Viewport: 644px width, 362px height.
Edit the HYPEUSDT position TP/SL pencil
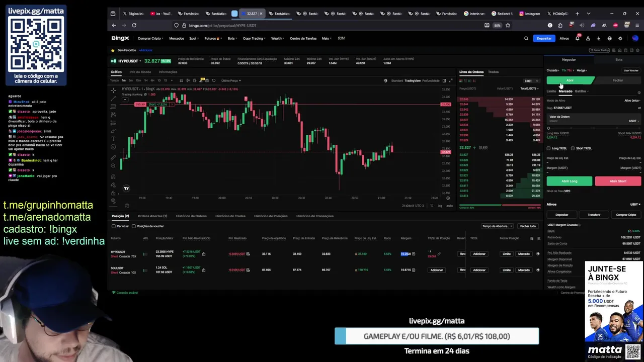pyautogui.click(x=439, y=254)
